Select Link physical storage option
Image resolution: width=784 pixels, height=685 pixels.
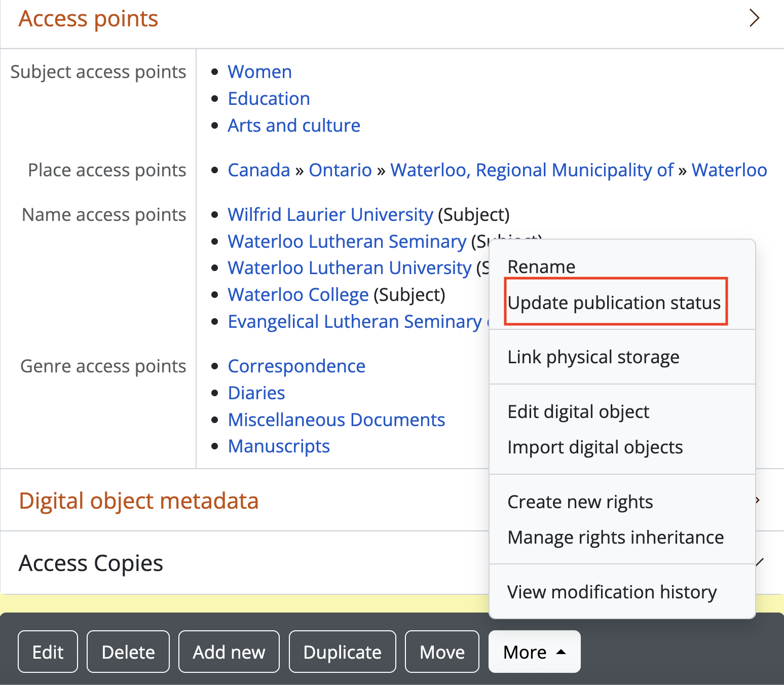point(593,357)
